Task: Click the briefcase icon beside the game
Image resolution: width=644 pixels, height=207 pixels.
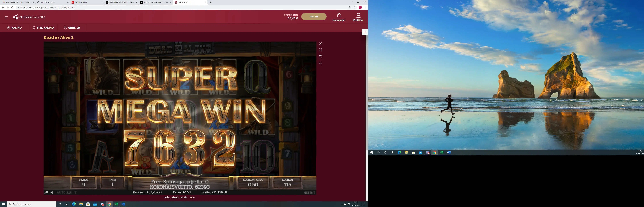Action: point(321,56)
